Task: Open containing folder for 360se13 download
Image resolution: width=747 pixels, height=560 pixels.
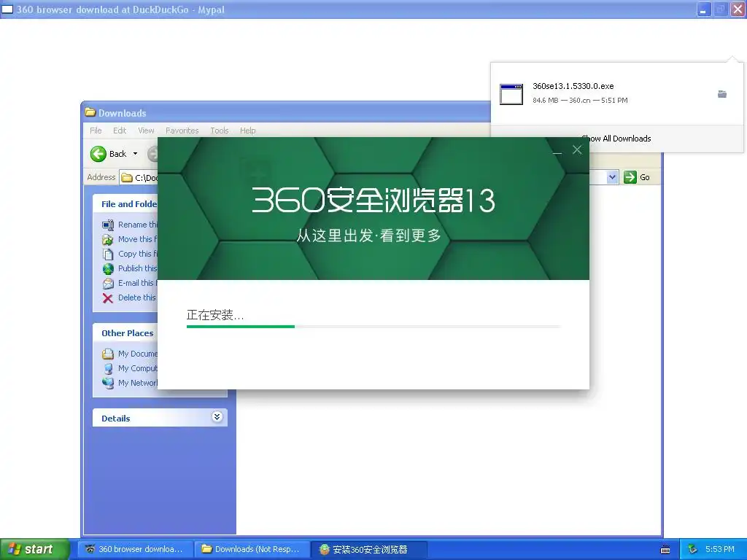Action: pos(722,94)
